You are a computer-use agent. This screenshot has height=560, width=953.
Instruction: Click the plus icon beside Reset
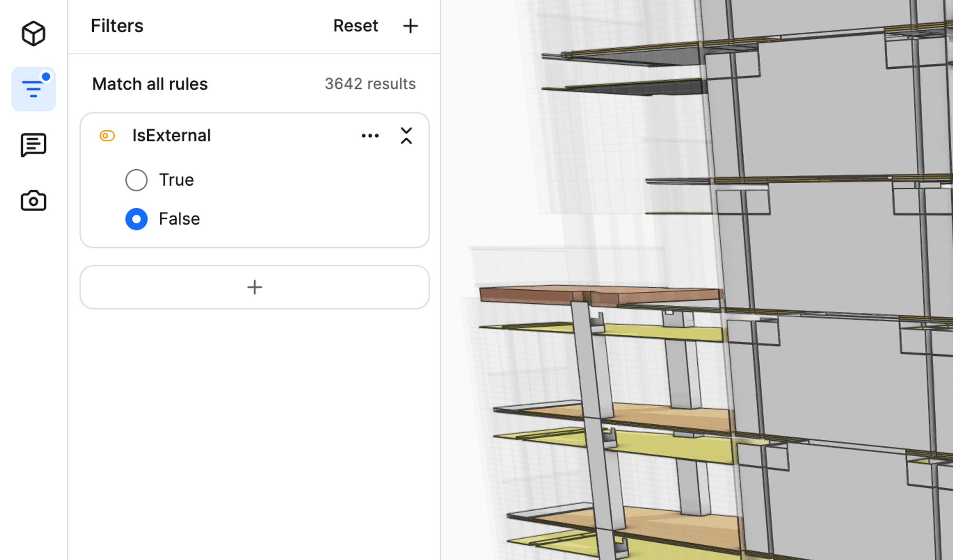click(410, 26)
